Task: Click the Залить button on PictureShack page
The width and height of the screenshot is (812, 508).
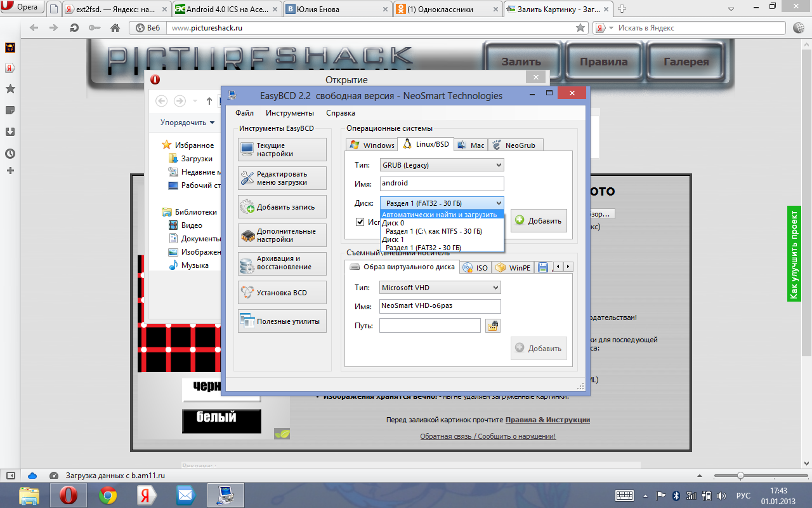Action: point(521,62)
